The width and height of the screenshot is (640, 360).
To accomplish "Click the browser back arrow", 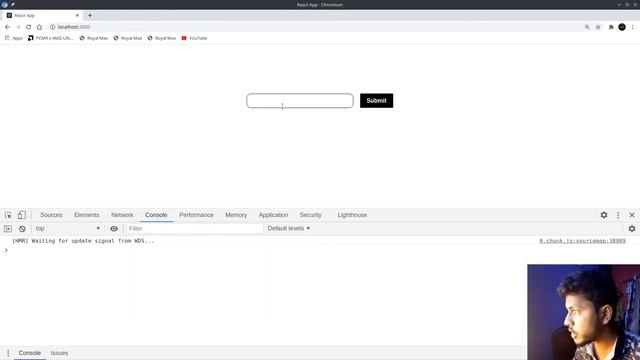I will click(7, 27).
